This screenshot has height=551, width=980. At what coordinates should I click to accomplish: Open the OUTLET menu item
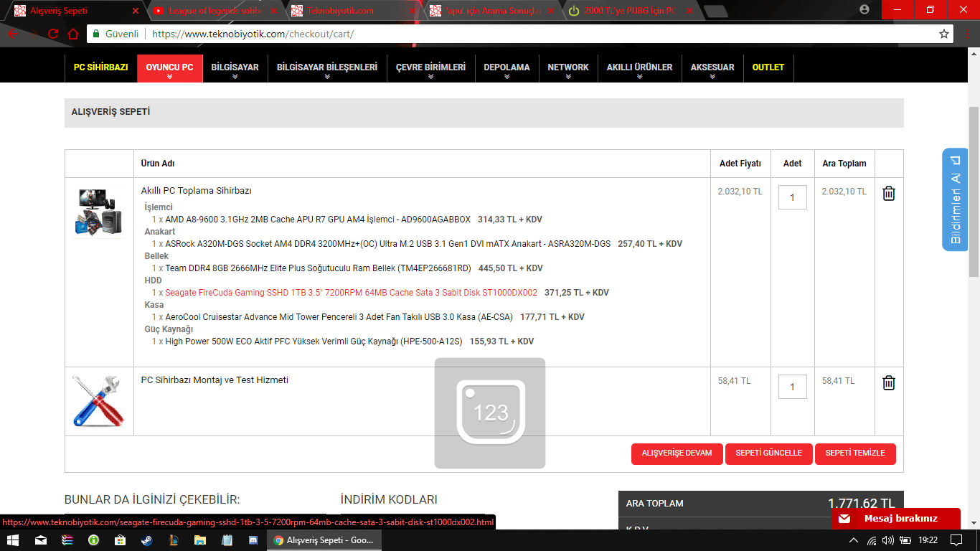point(768,67)
